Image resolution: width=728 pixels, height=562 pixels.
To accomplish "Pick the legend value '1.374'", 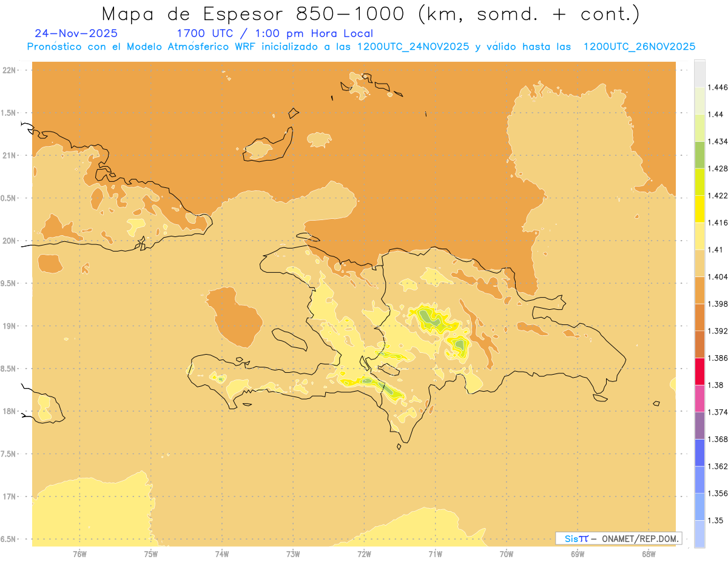I will click(x=719, y=412).
